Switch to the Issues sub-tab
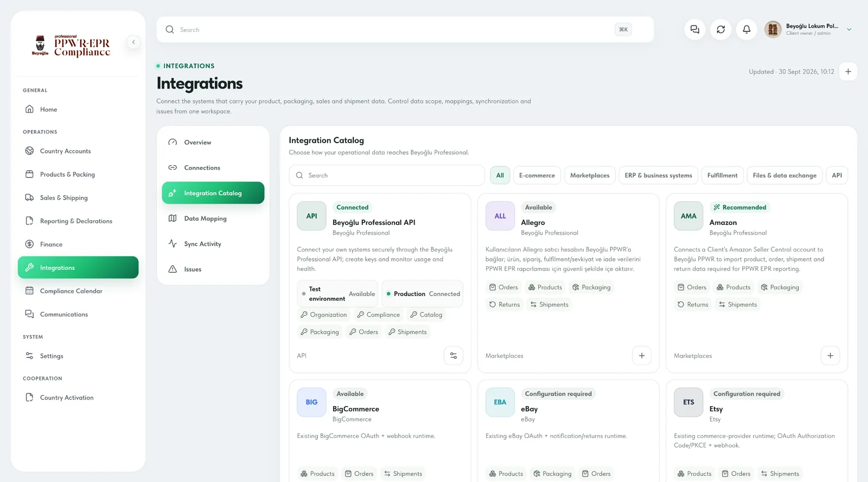Image resolution: width=868 pixels, height=482 pixels. point(213,269)
